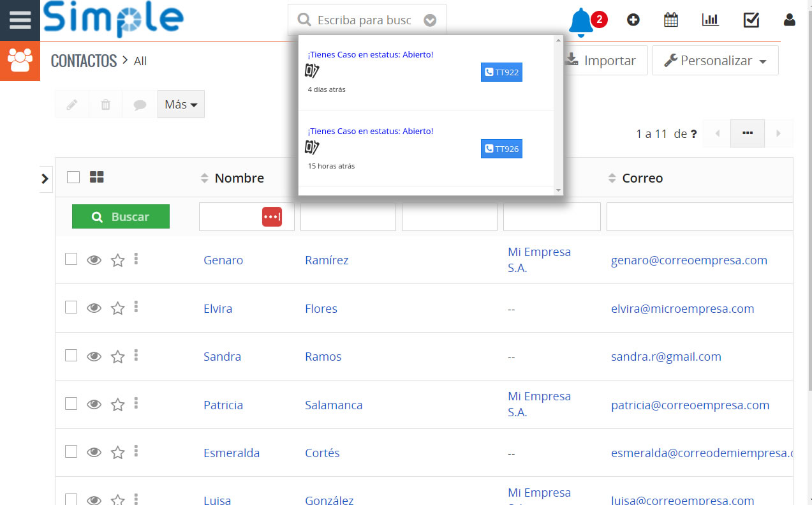Open email sandra.r@gmail.com
812x505 pixels.
point(666,356)
